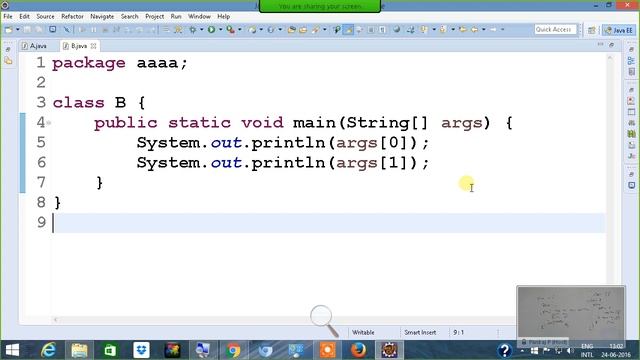
Task: Open the Run menu
Action: (x=176, y=16)
